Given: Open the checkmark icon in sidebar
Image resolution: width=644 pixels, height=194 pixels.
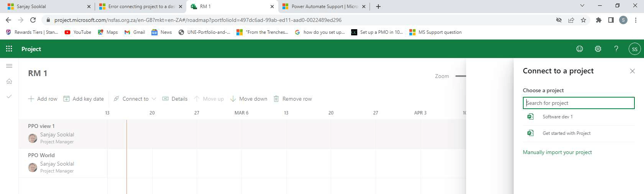Looking at the screenshot, I should [x=9, y=96].
